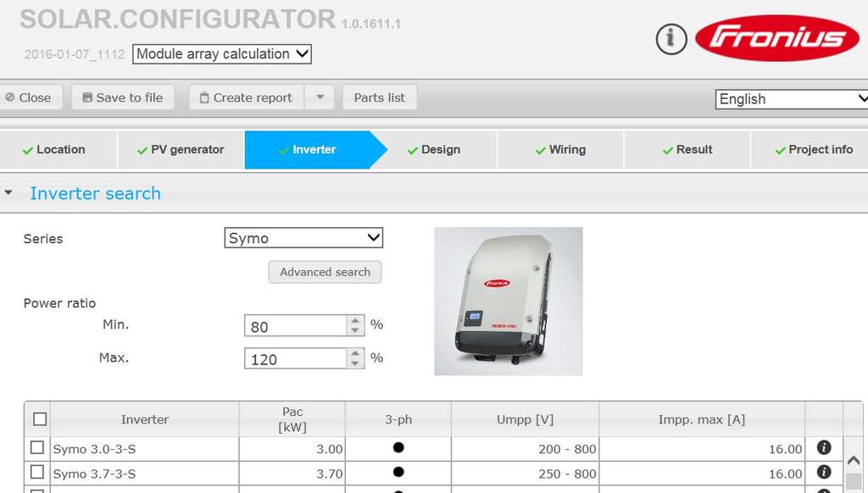Open the Parts list
Image resolution: width=868 pixels, height=493 pixels.
(380, 97)
